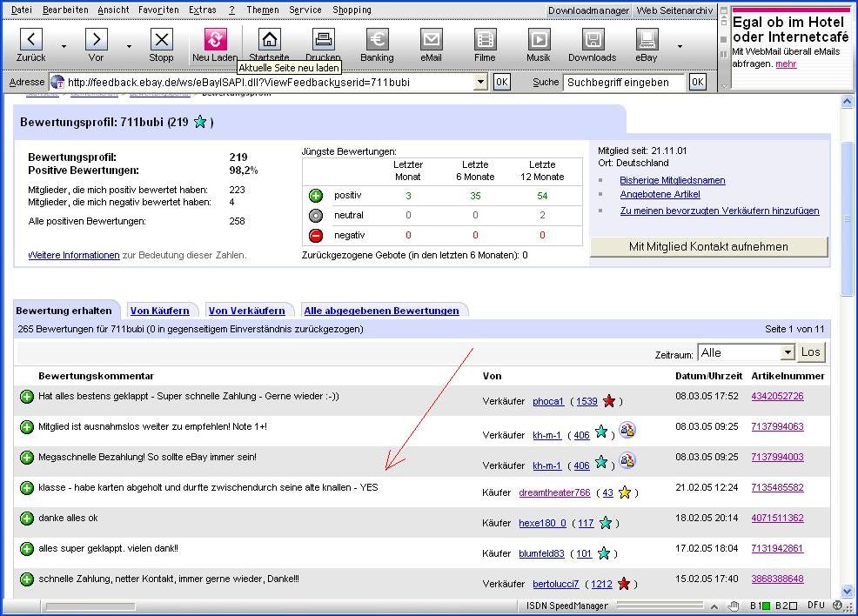Click the yellow star beside dreamtheater766

tap(624, 492)
